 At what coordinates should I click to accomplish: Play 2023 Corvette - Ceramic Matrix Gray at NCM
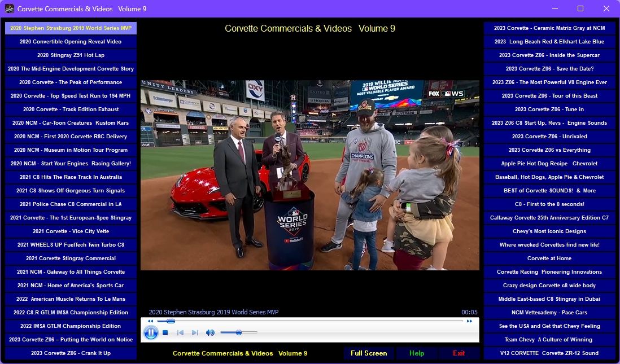[x=549, y=28]
